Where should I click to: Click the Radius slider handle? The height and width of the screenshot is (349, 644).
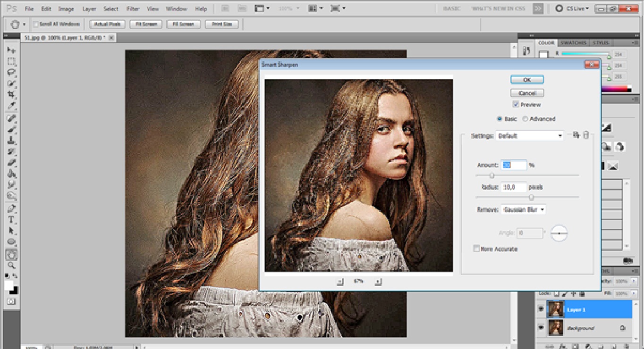click(x=532, y=197)
